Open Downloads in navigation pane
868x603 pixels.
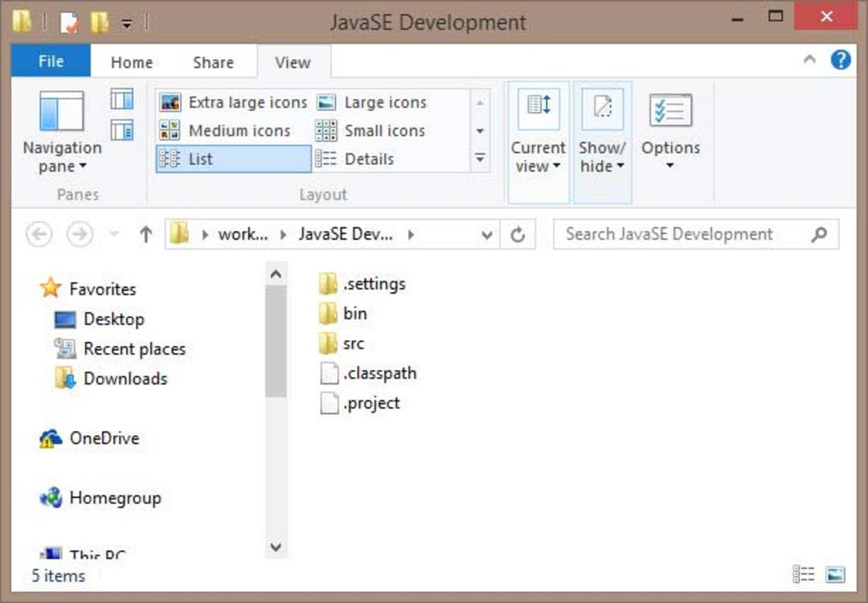pyautogui.click(x=111, y=379)
